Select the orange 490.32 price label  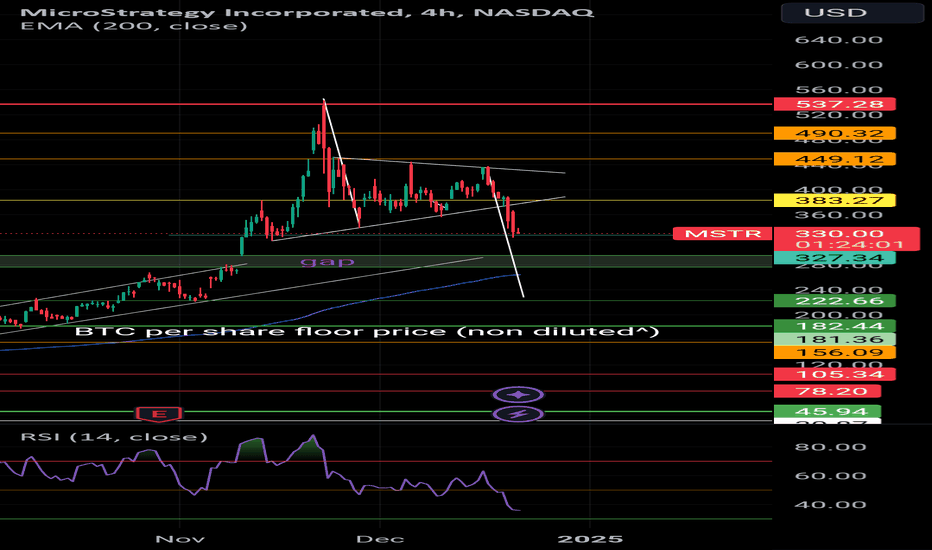point(835,133)
